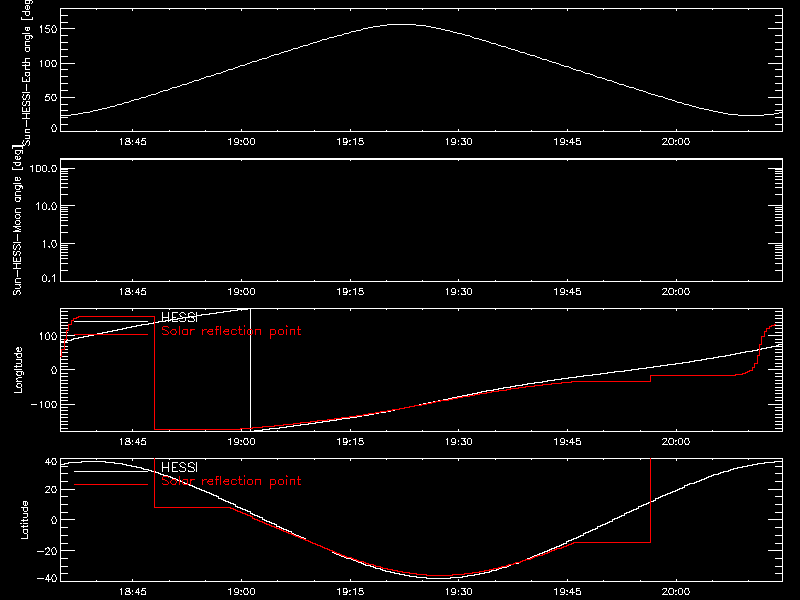Click 19:00 under the Longitude plot
This screenshot has width=800, height=600.
click(241, 442)
